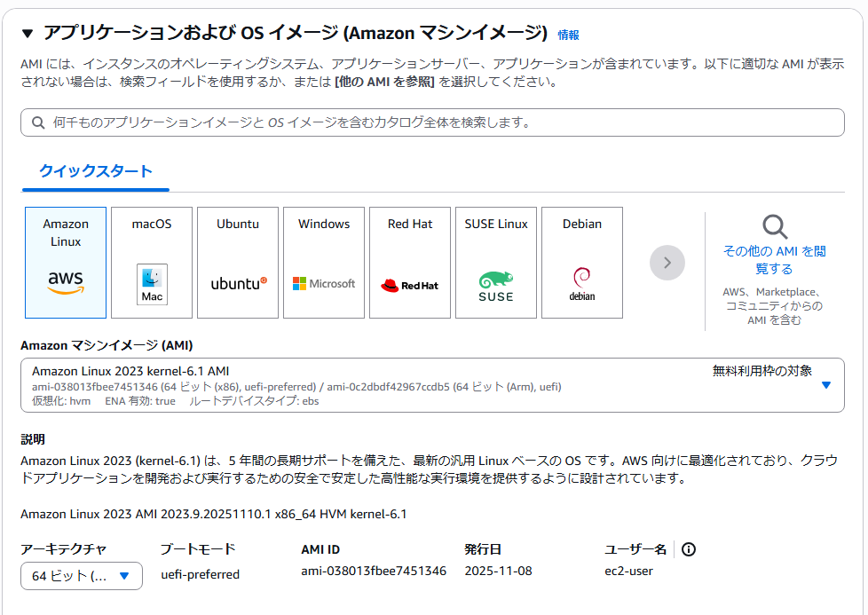The image size is (868, 615).
Task: Click その他の AMI を閲覧する link
Action: (x=775, y=260)
